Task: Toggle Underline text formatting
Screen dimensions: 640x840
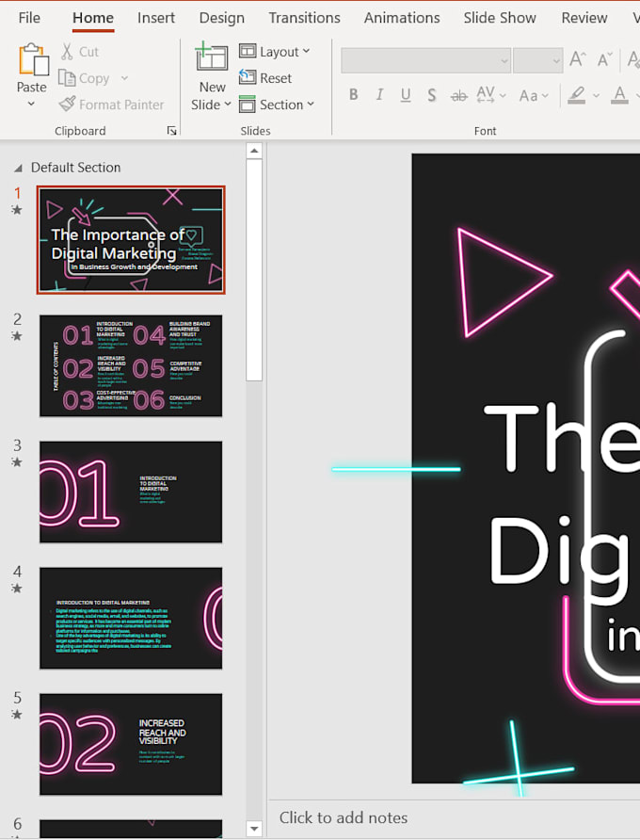Action: point(406,95)
